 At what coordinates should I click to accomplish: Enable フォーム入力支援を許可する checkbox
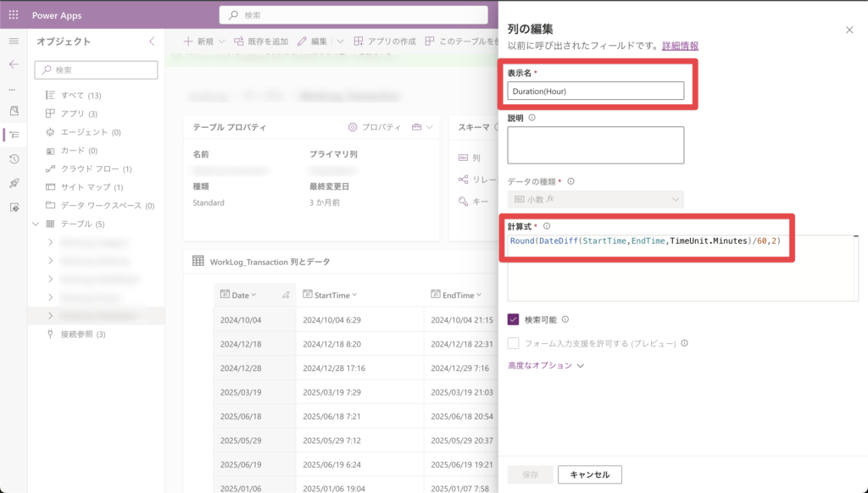tap(513, 343)
